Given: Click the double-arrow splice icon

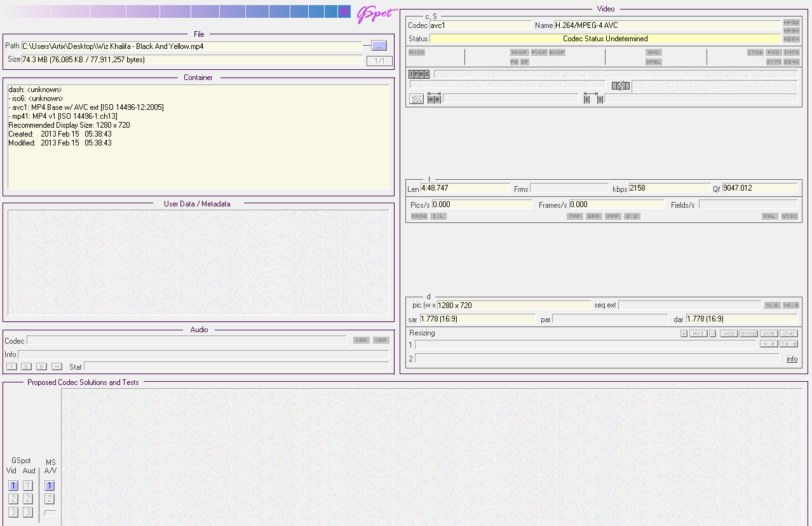Looking at the screenshot, I should click(621, 86).
